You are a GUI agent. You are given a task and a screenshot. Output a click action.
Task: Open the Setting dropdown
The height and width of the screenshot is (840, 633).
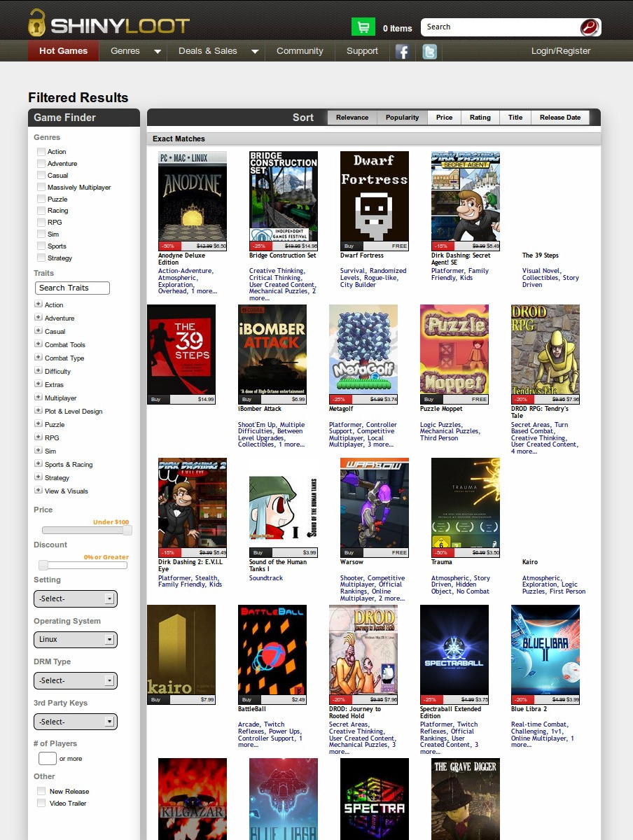tap(75, 598)
